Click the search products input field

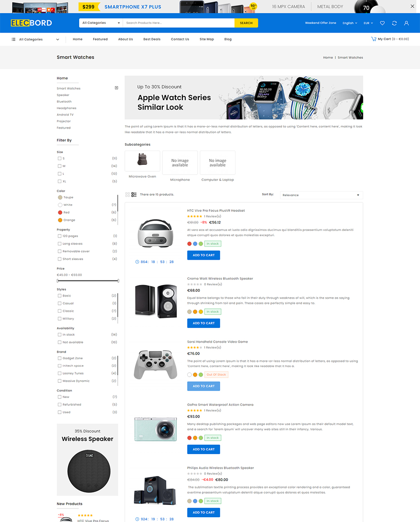[x=178, y=23]
